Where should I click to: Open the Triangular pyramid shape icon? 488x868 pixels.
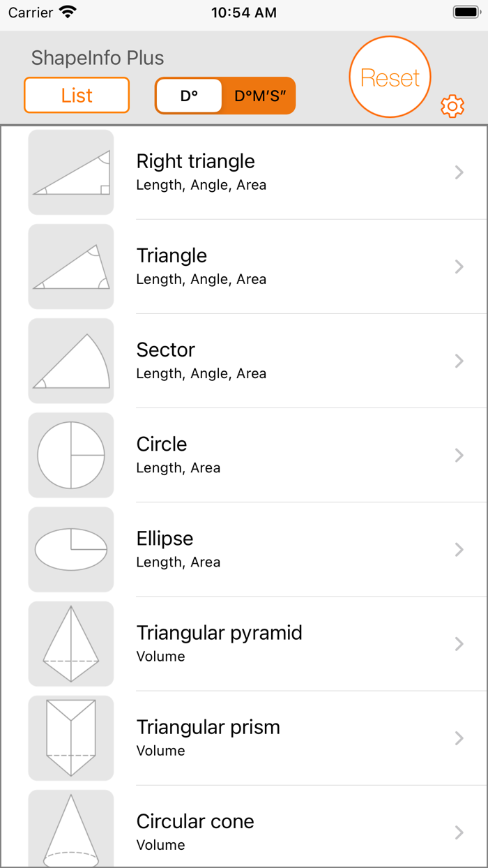(x=70, y=643)
